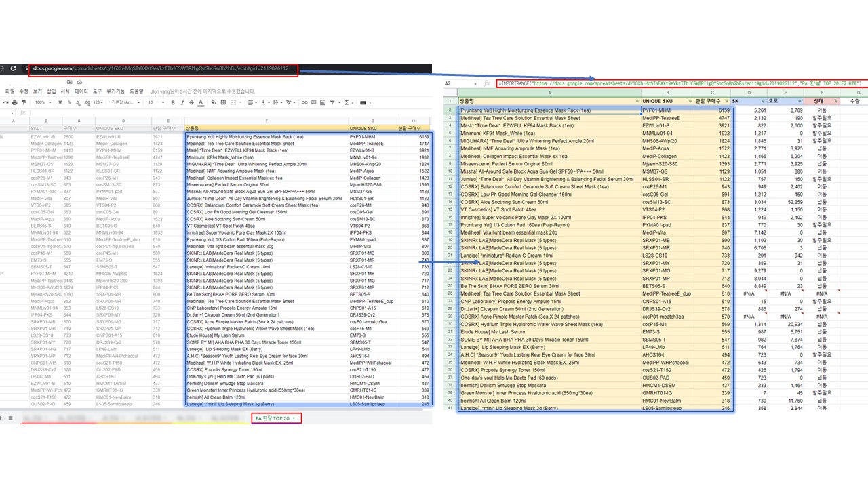The width and height of the screenshot is (868, 488).
Task: Open the filter on 한달 구매수 in right sheet
Action: pos(727,101)
